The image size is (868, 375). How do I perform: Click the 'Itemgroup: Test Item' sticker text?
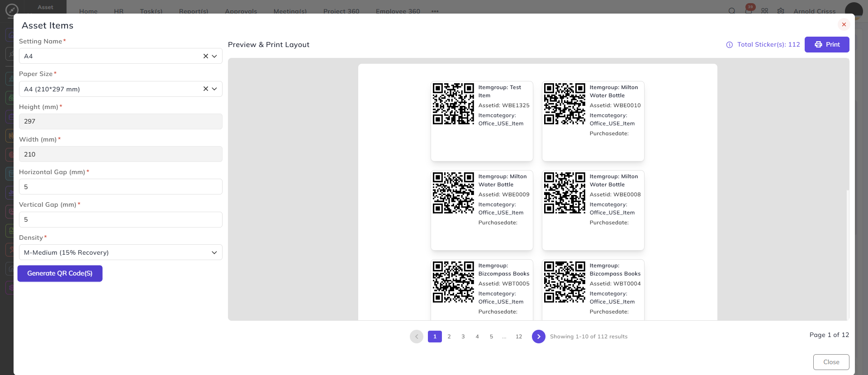click(500, 91)
